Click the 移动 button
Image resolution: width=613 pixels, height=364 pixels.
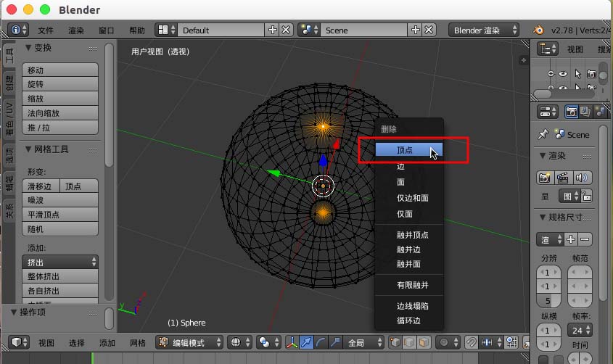[60, 70]
